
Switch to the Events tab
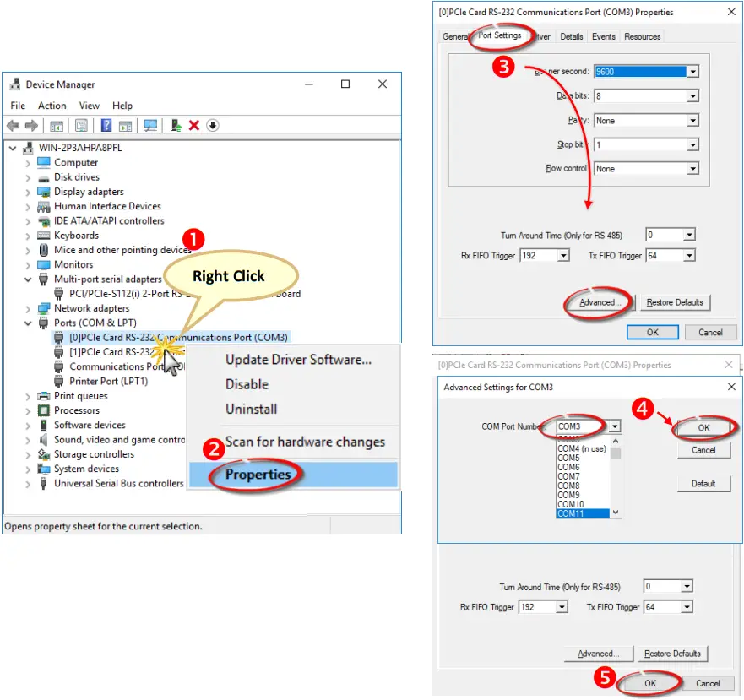point(604,36)
